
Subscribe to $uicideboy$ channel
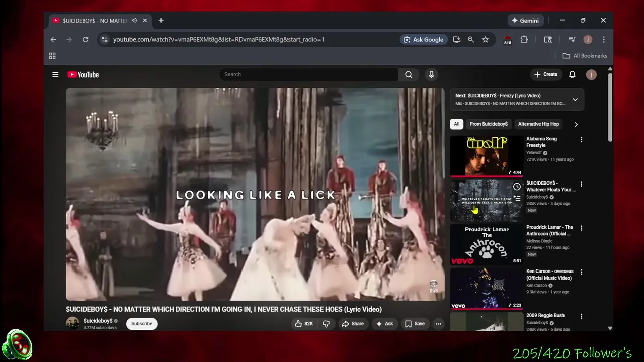coord(142,324)
